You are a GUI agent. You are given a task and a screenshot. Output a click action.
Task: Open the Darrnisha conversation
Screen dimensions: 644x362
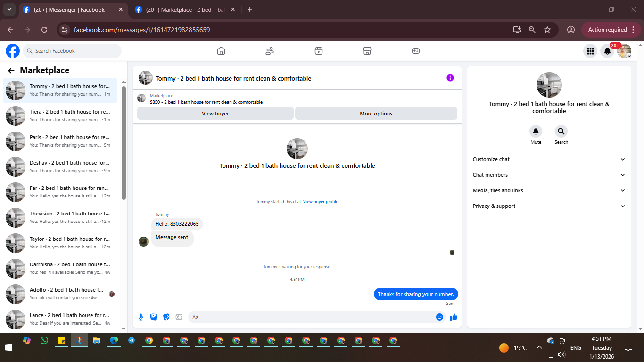[x=60, y=268]
